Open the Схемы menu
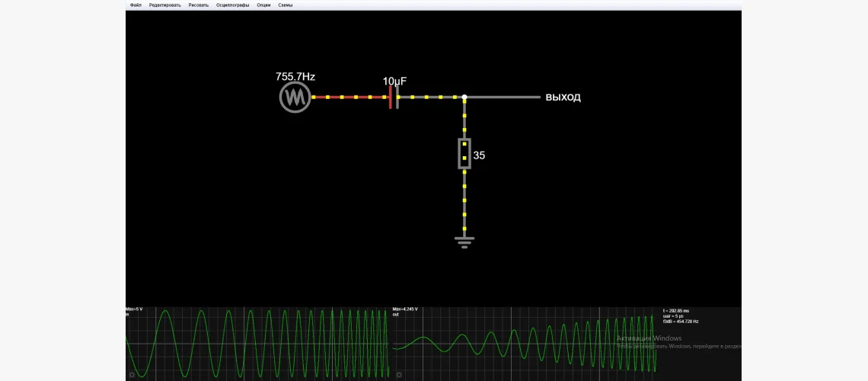 [286, 5]
